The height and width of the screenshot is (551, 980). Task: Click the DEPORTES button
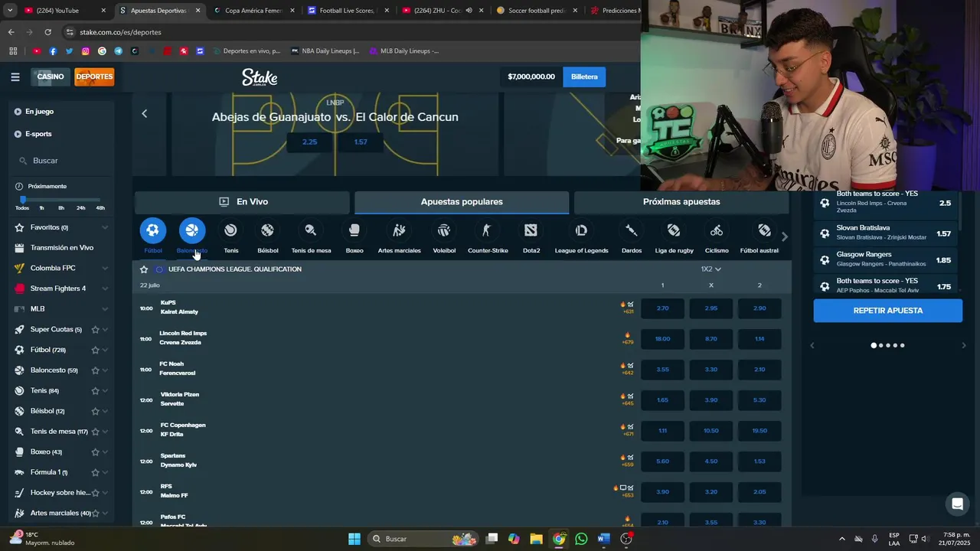(94, 77)
